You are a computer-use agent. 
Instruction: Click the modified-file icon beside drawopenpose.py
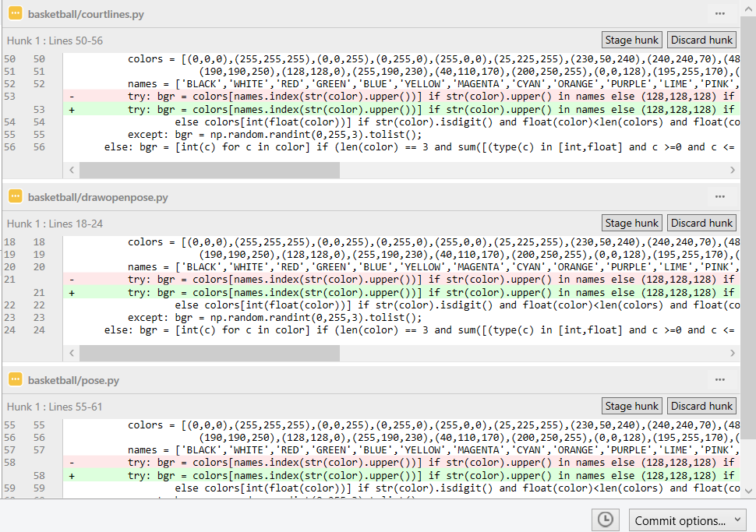(16, 196)
